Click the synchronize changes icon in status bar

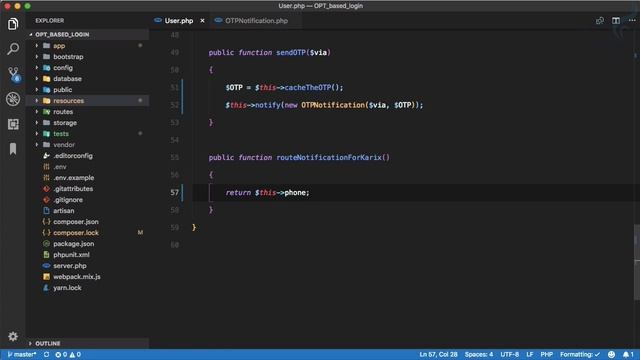47,354
